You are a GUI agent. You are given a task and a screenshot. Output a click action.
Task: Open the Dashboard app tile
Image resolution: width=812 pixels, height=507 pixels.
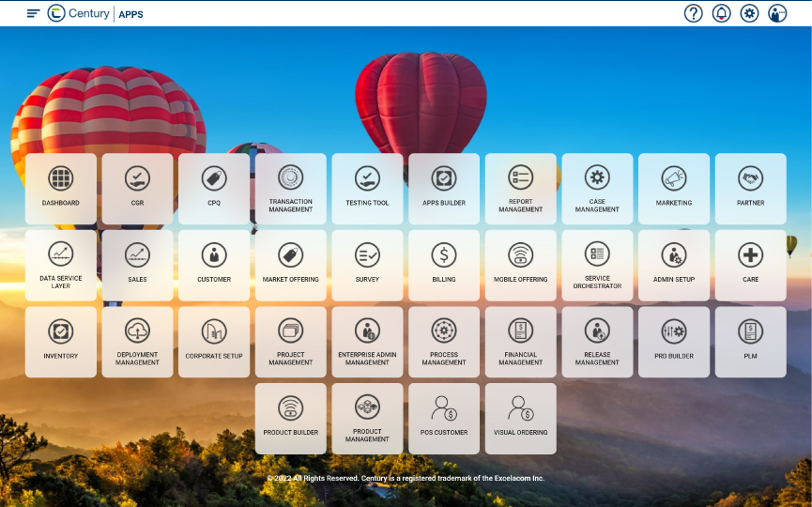tap(60, 189)
